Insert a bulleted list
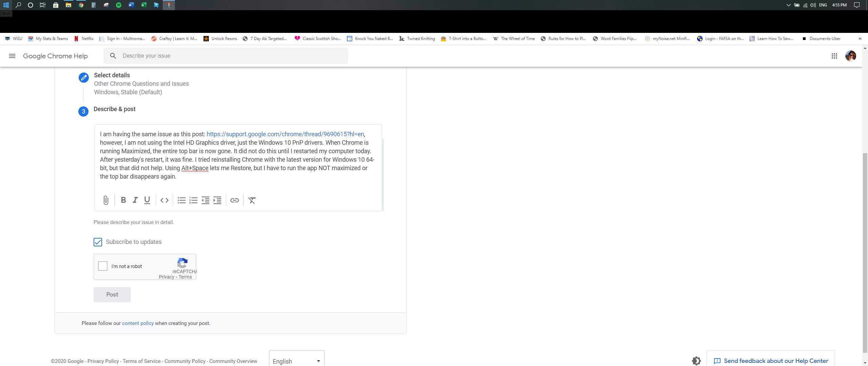This screenshot has width=868, height=366. tap(181, 200)
